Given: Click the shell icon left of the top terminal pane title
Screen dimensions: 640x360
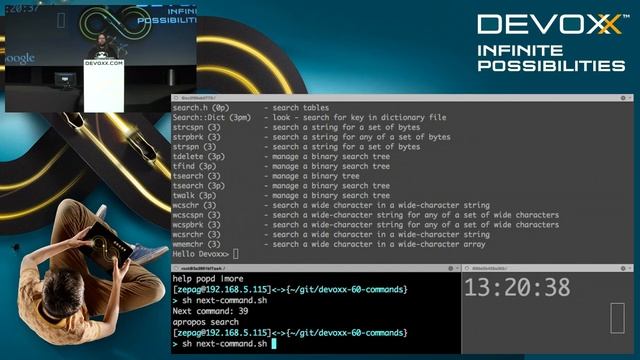Looking at the screenshot, I should click(176, 98).
